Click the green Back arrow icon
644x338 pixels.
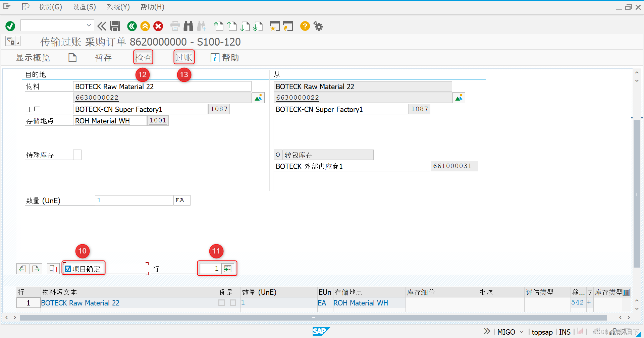[x=132, y=26]
